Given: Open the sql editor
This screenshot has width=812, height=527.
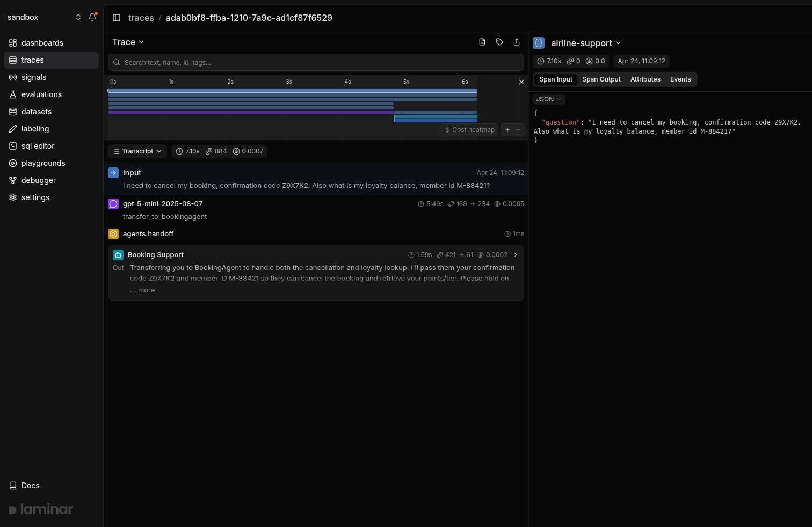Looking at the screenshot, I should pos(52,146).
